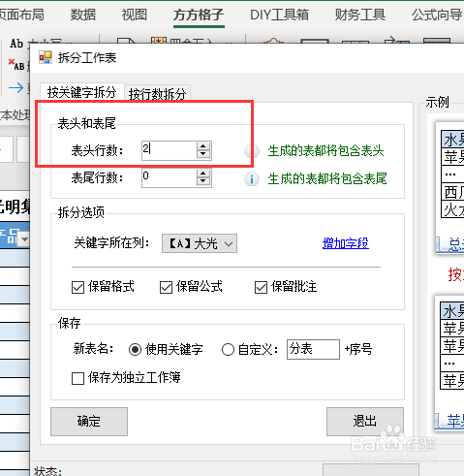The height and width of the screenshot is (476, 464).
Task: Increase 表头行数 with up arrow
Action: point(203,146)
